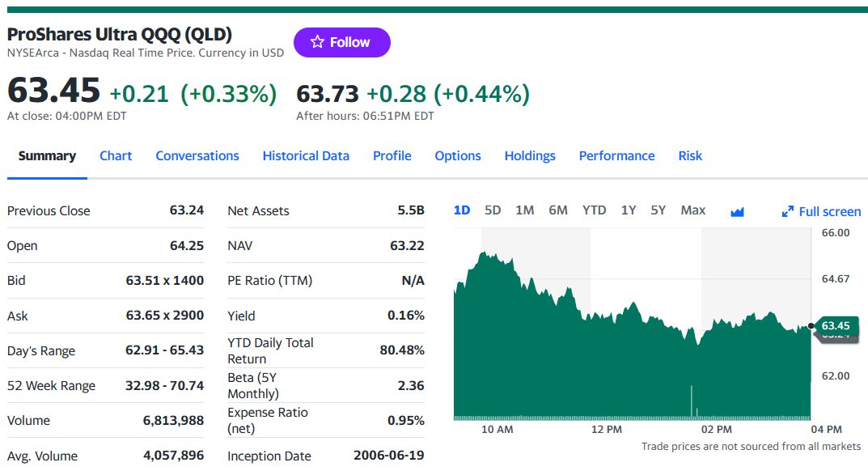
Task: Show the YTD chart range
Action: [594, 210]
